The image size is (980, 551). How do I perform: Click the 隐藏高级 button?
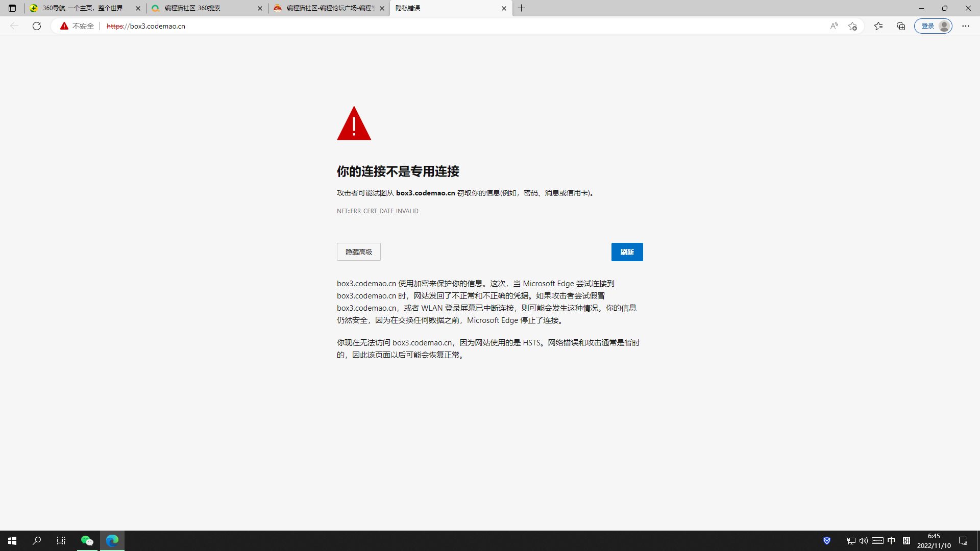[x=359, y=252]
